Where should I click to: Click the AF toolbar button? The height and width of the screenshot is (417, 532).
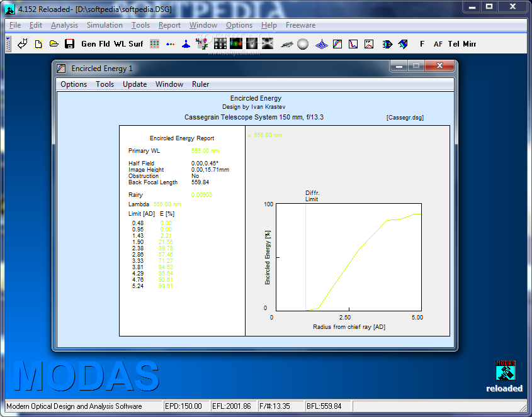pos(438,44)
